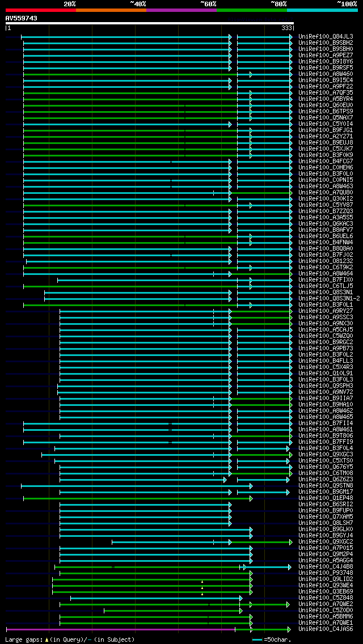363x644 pixels.
Task: Select UniRef100_Q6KAC3 entry
Action: click(x=326, y=224)
